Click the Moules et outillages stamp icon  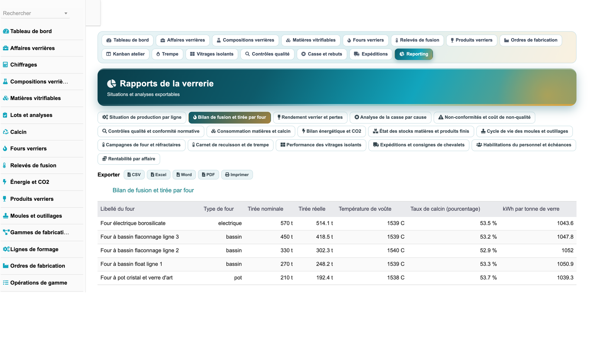5,216
